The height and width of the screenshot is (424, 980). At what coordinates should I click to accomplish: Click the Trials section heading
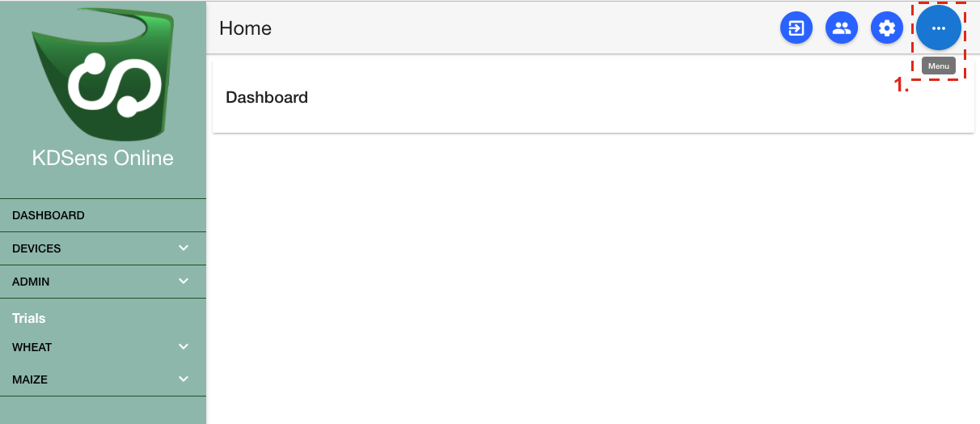coord(29,319)
